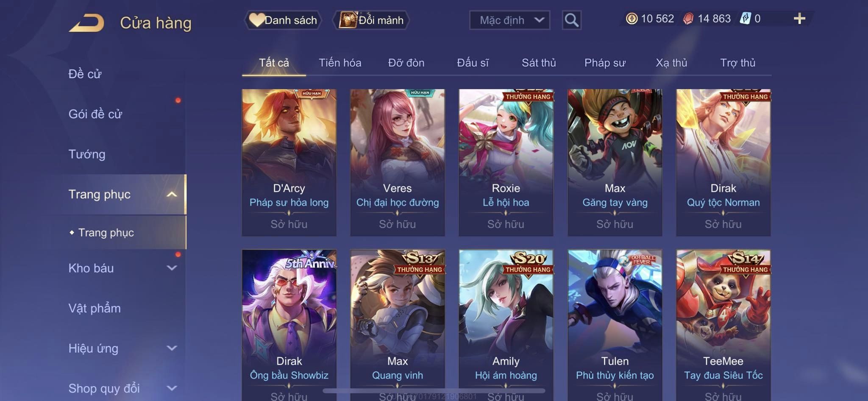The image size is (868, 401).
Task: Open the Tướng sidebar menu
Action: click(x=87, y=154)
